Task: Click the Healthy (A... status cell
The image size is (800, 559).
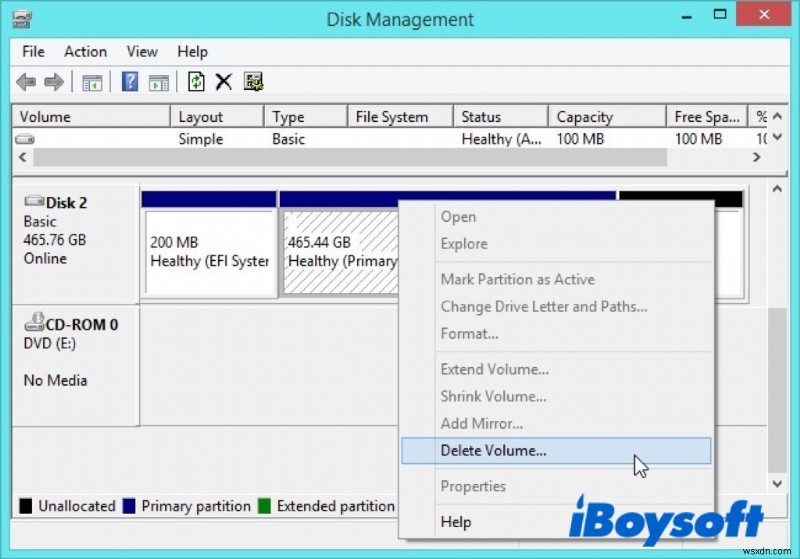Action: pyautogui.click(x=501, y=139)
